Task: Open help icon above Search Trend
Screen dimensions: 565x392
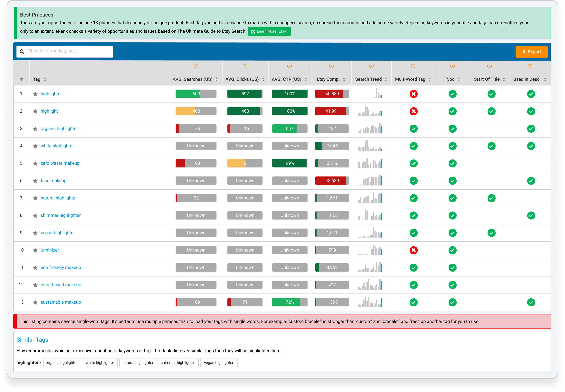Action: (x=371, y=66)
